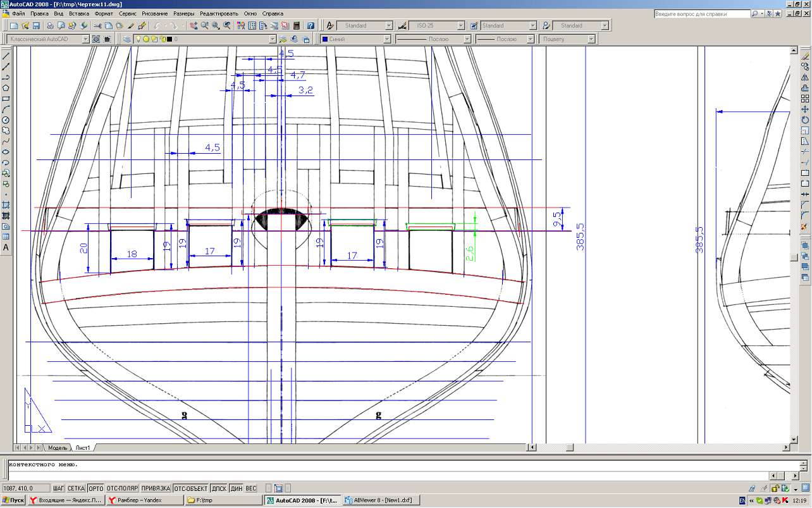Select the Rectangle drawing tool
This screenshot has height=508, width=812.
tap(6, 99)
